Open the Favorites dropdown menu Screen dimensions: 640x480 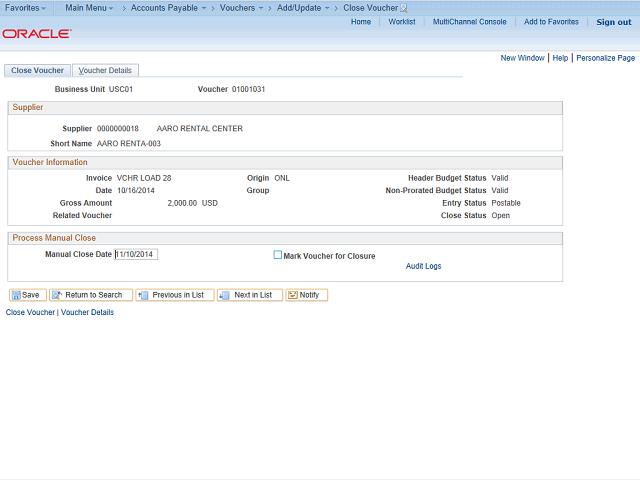pos(25,8)
